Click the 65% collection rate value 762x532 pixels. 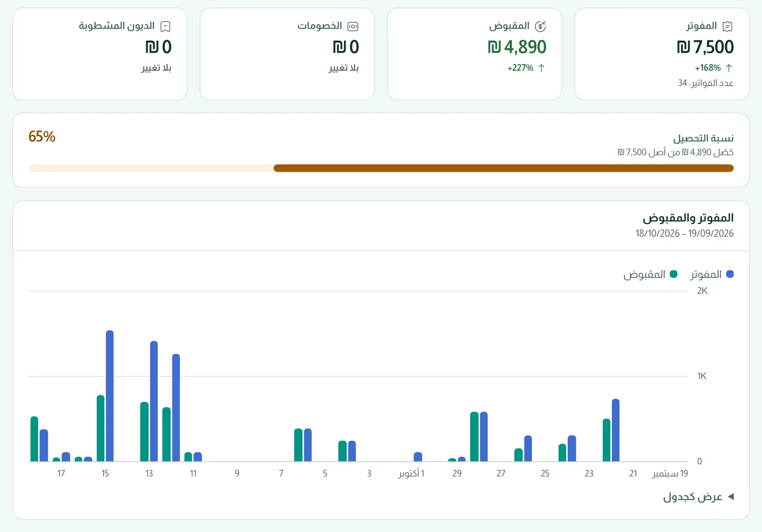[42, 137]
